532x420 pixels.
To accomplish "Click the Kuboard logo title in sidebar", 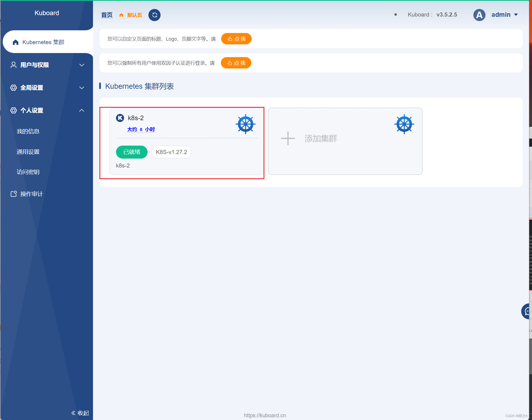I will click(x=47, y=13).
